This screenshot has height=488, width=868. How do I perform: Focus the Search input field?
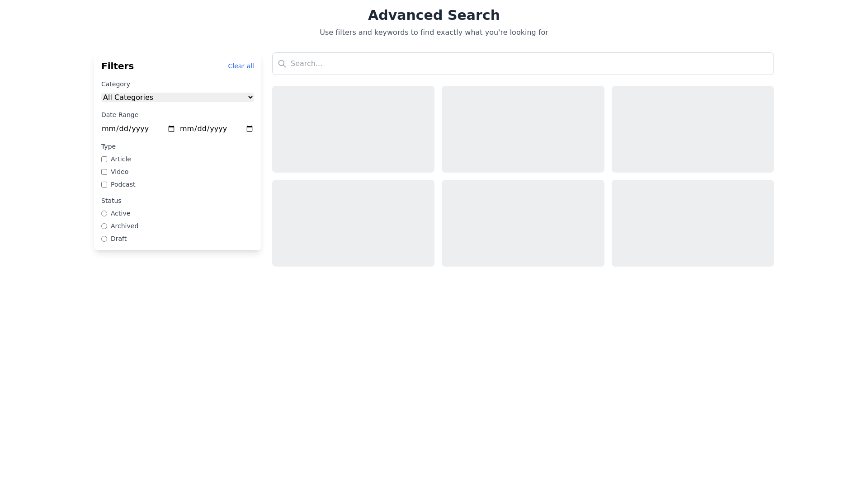pyautogui.click(x=523, y=64)
